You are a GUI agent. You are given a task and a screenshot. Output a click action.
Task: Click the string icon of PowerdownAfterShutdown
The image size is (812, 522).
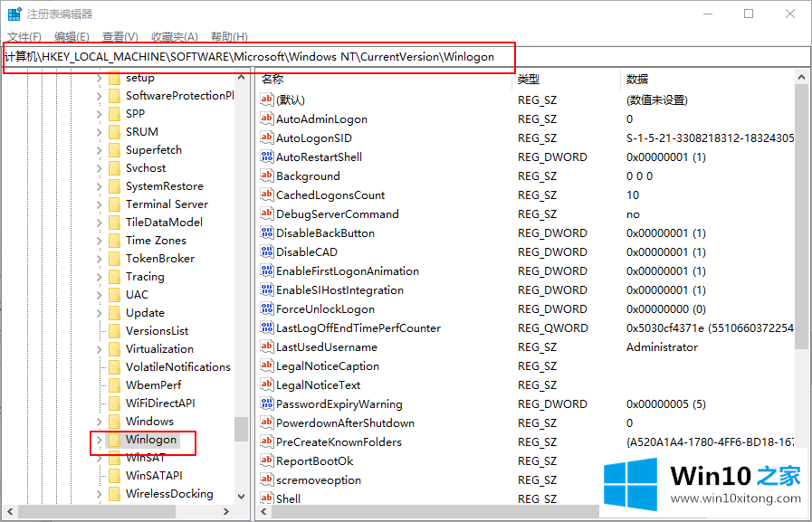coord(267,422)
